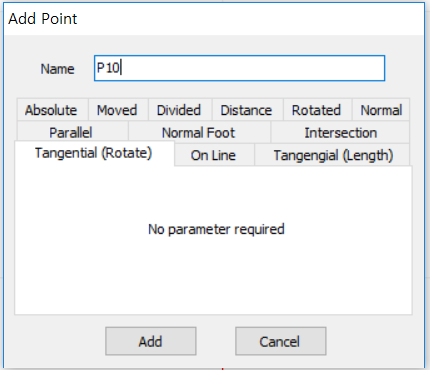This screenshot has width=430, height=370.
Task: Select the Distance tab
Action: click(247, 110)
